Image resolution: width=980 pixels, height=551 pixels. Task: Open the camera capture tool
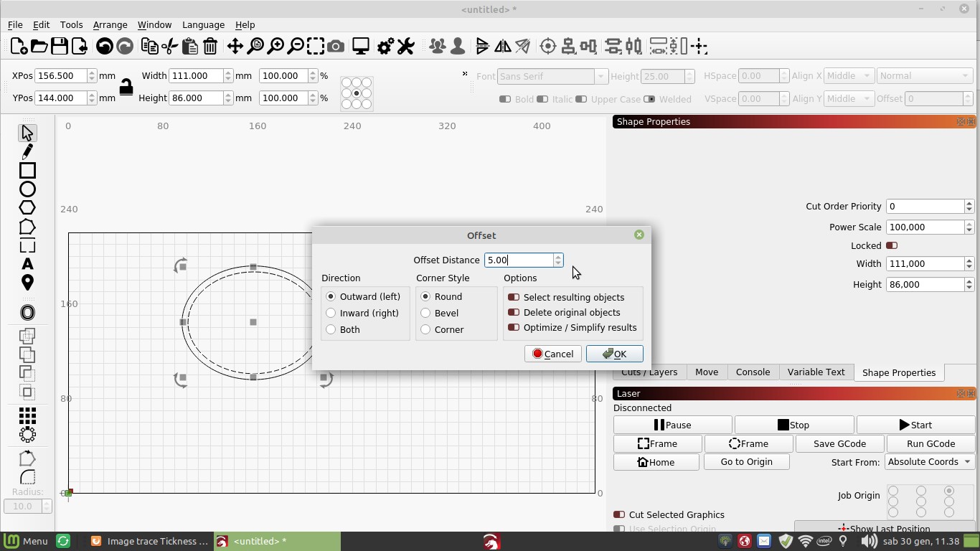(x=336, y=47)
